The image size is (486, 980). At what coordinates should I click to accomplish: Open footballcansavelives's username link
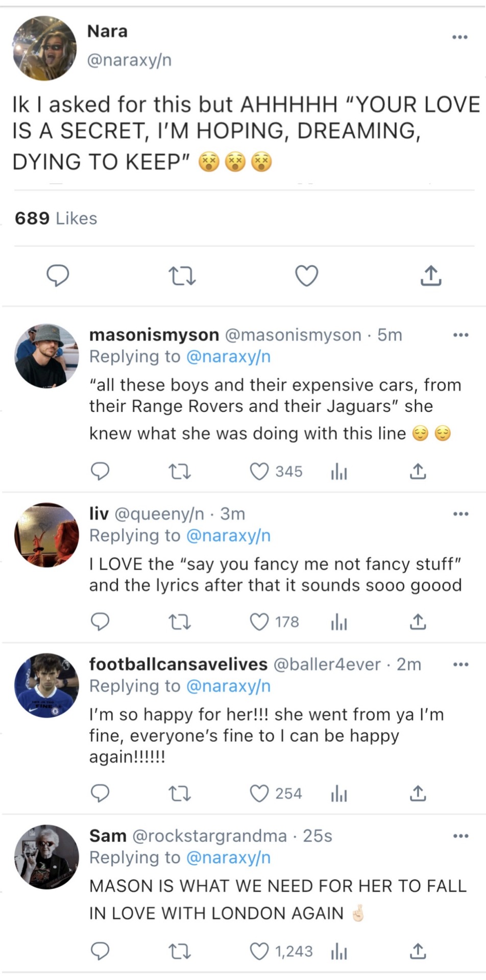click(178, 664)
